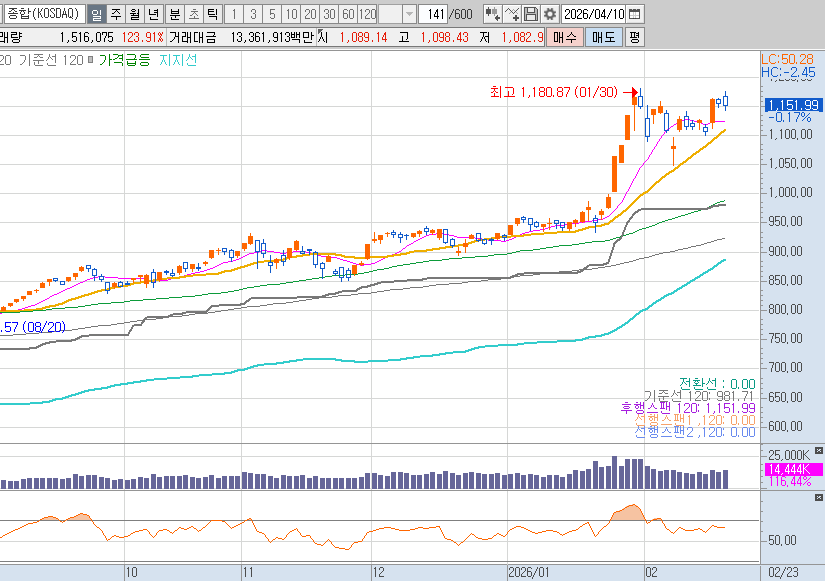Click the 12 month marker on time axis

(378, 572)
